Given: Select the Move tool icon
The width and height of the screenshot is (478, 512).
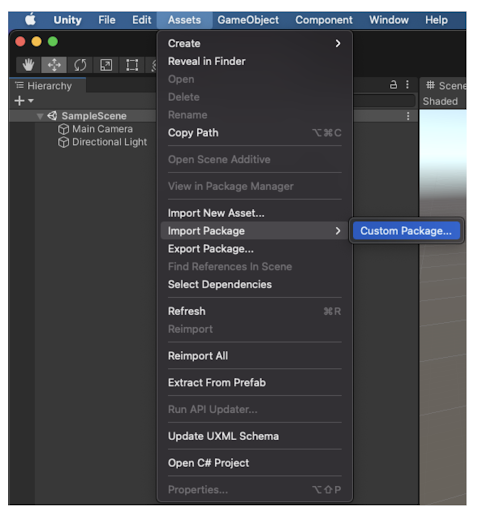Looking at the screenshot, I should tap(54, 65).
